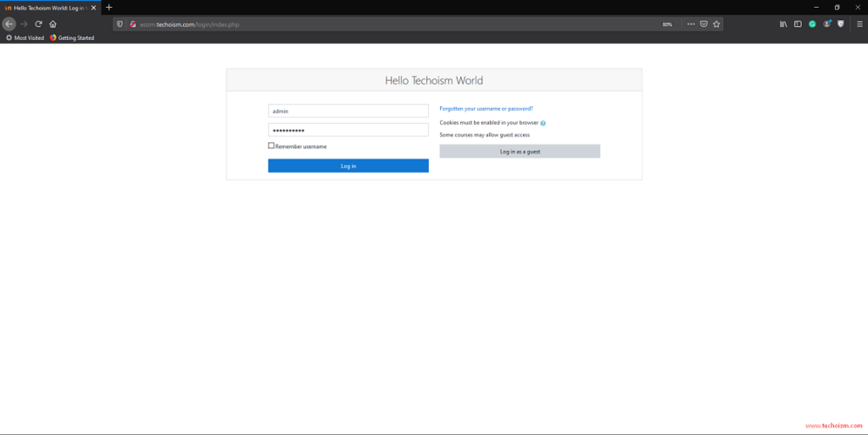868x435 pixels.
Task: Close the Hello Techoism World tab
Action: [93, 8]
